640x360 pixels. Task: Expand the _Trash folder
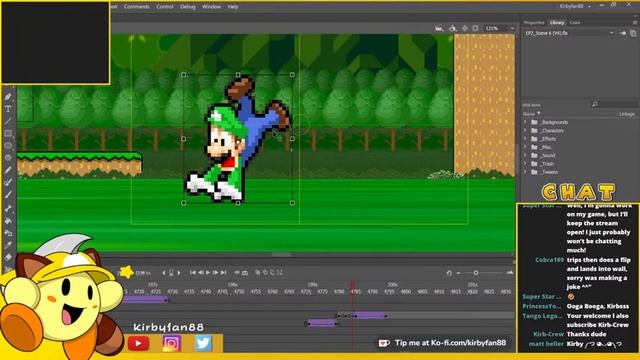click(x=526, y=164)
